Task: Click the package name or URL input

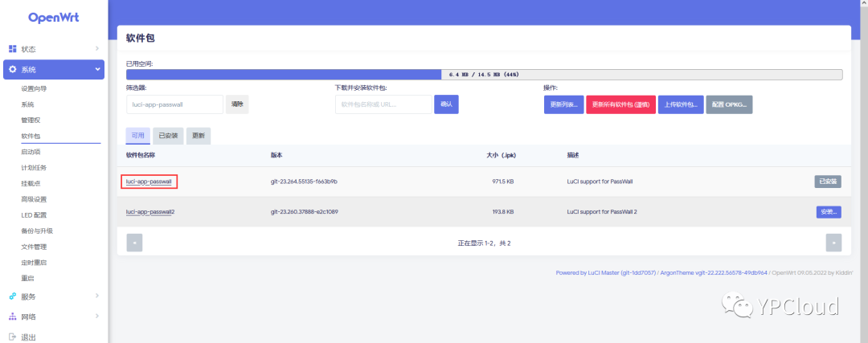Action: coord(383,104)
